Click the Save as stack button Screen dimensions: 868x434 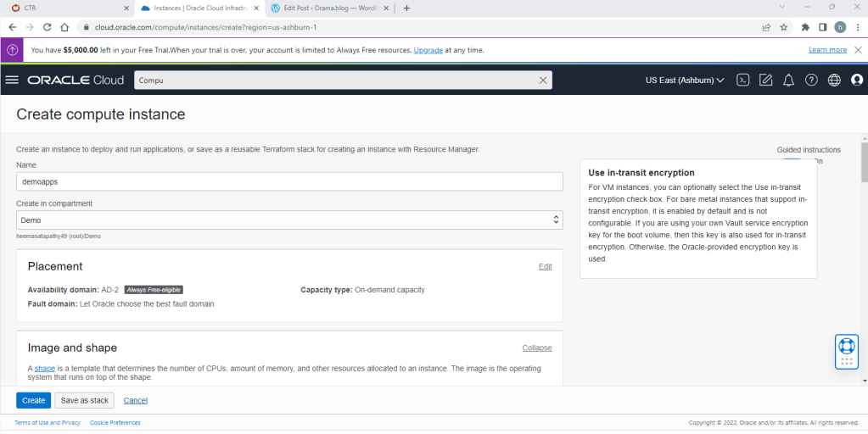click(85, 400)
